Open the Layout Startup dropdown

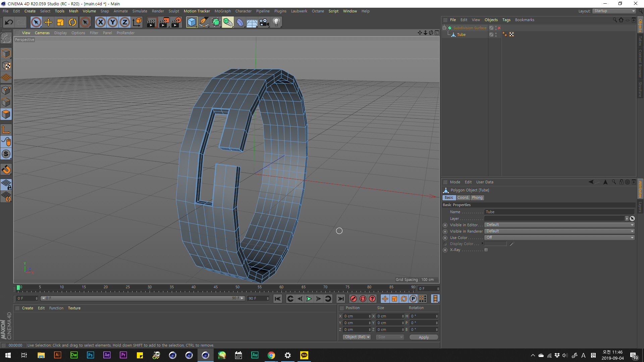click(x=614, y=11)
